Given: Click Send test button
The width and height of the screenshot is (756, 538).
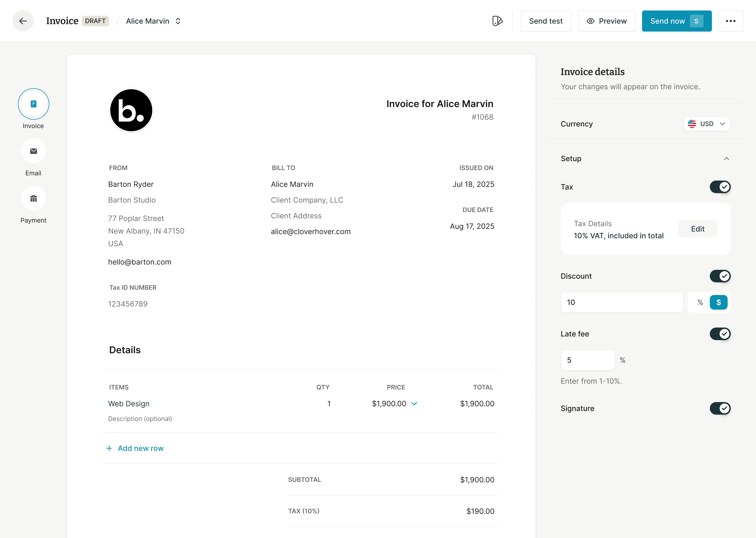Looking at the screenshot, I should coord(546,21).
